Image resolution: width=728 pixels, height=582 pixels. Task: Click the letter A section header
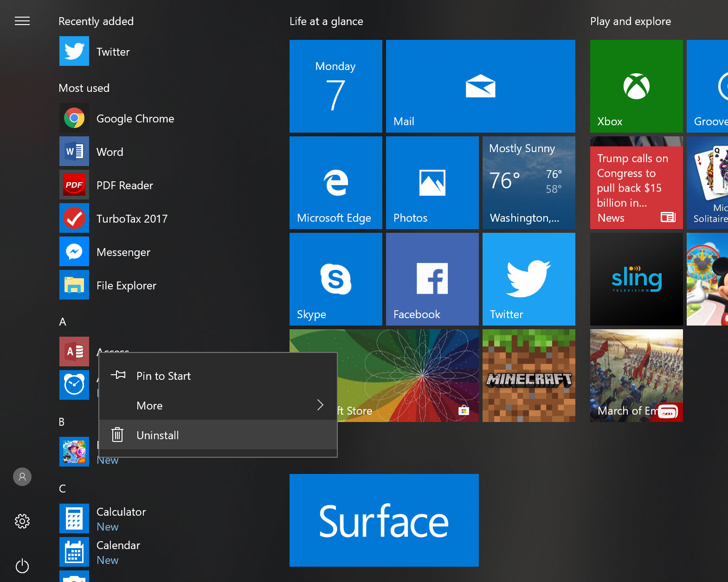click(x=63, y=322)
